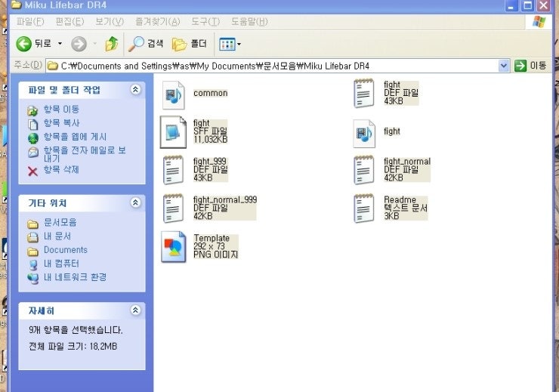
Task: Click 항목 복사 (copy items) link
Action: tap(61, 123)
